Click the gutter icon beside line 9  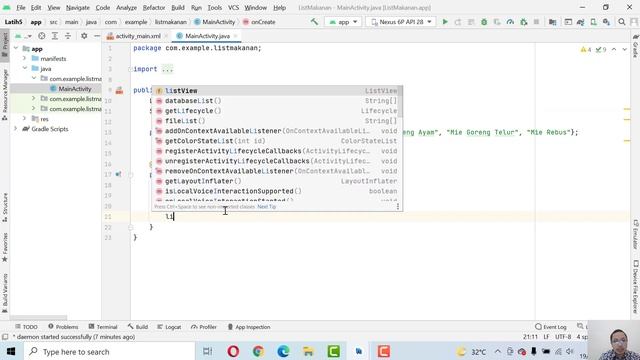pos(119,91)
